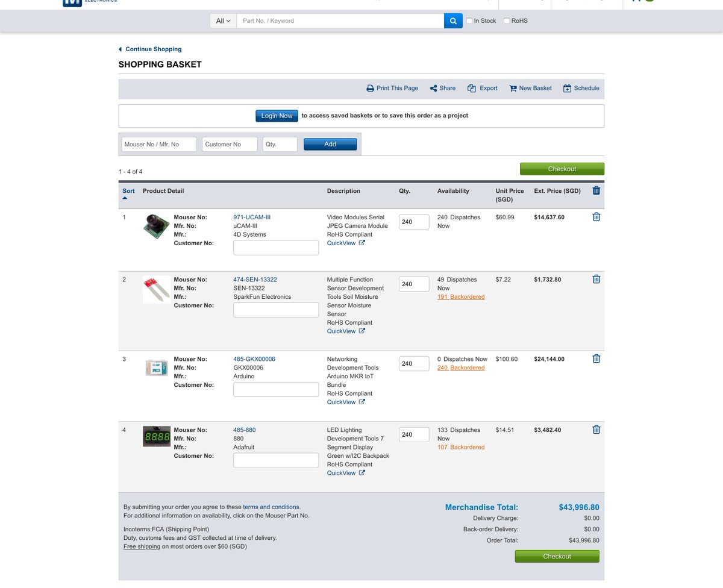Focus Customer No field for SEN-13322

(276, 310)
